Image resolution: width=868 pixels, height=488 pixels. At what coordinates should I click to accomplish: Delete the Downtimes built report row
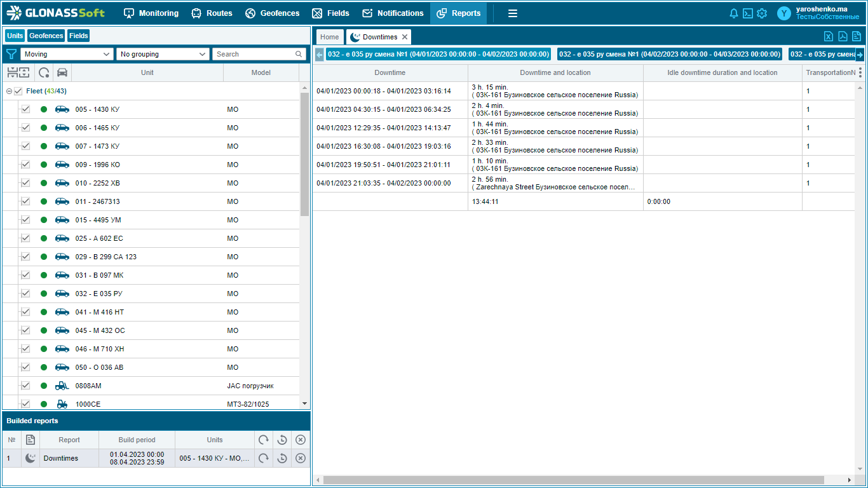pyautogui.click(x=301, y=458)
